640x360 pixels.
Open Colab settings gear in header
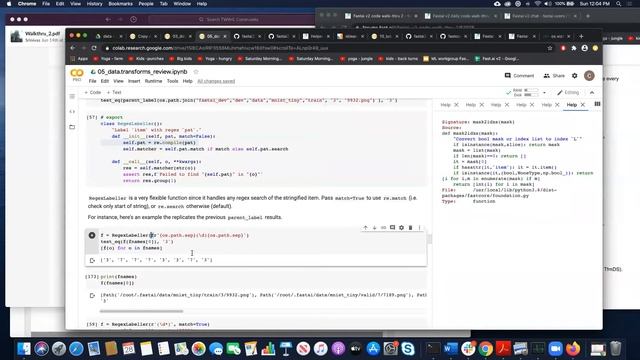(575, 76)
